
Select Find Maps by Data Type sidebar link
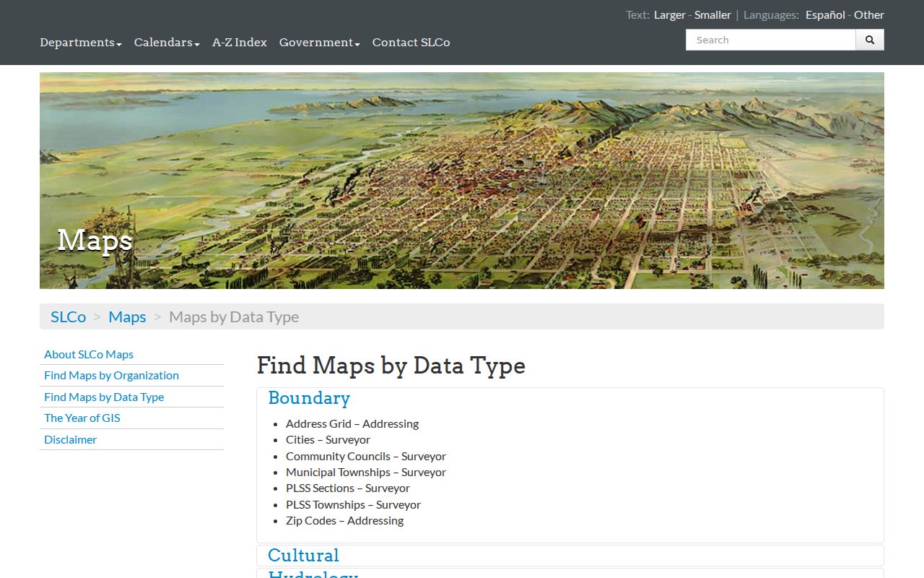[104, 397]
